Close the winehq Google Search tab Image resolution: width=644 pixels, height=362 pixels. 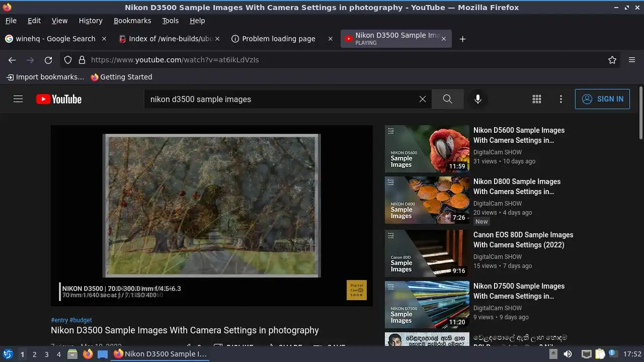104,39
